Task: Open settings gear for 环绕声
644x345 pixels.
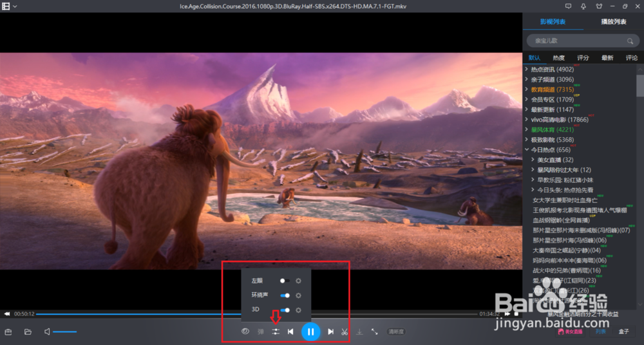Action: (299, 295)
